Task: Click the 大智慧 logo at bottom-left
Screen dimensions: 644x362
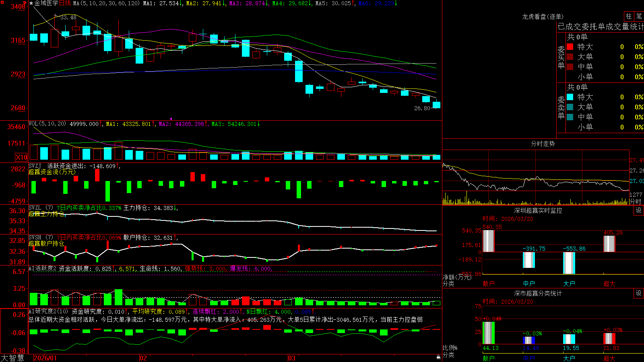Action: (12, 358)
